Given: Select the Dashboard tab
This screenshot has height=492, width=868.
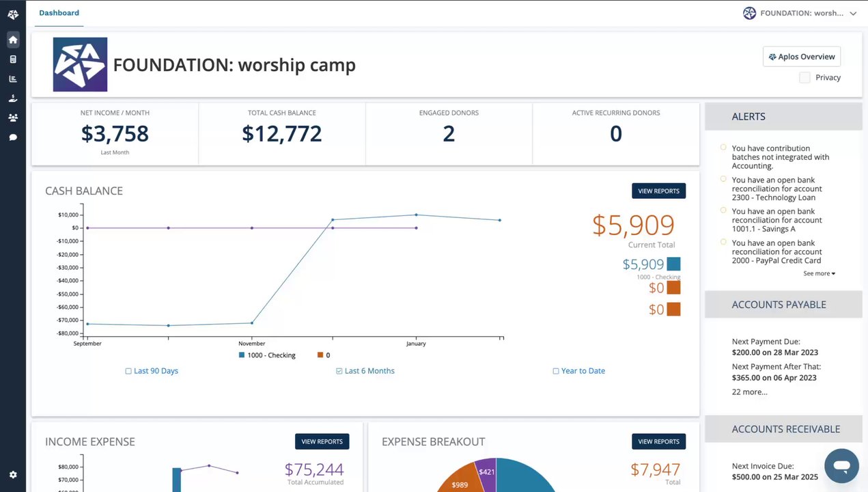Looking at the screenshot, I should coord(59,13).
